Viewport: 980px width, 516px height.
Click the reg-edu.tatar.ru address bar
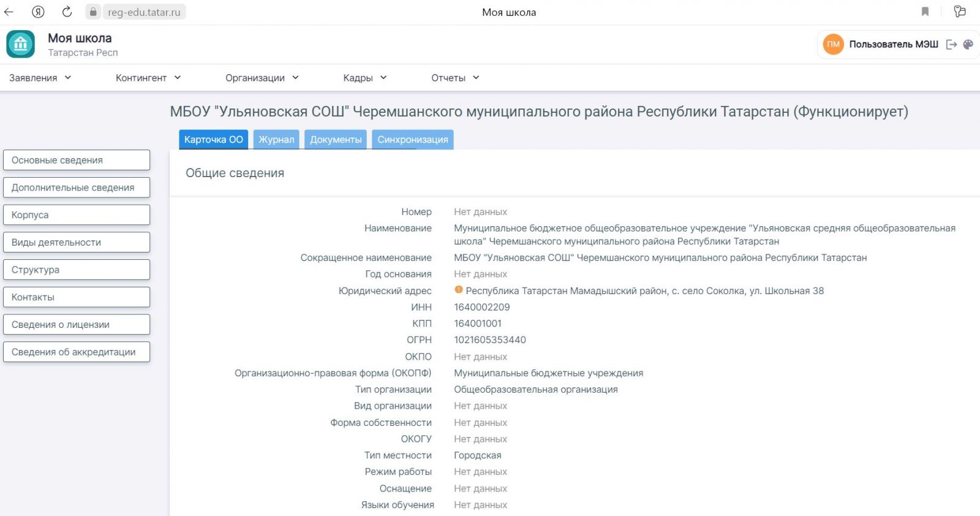[x=144, y=12]
